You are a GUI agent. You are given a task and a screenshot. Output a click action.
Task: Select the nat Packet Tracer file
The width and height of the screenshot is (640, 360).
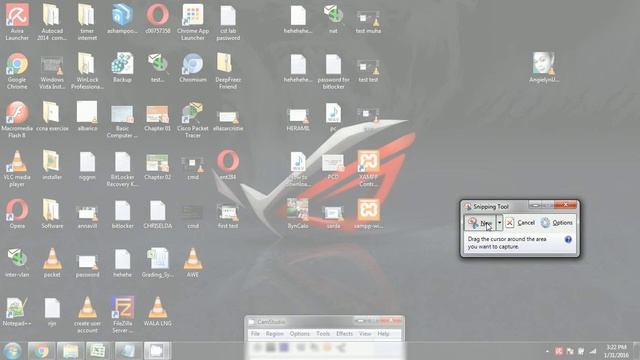coord(333,19)
